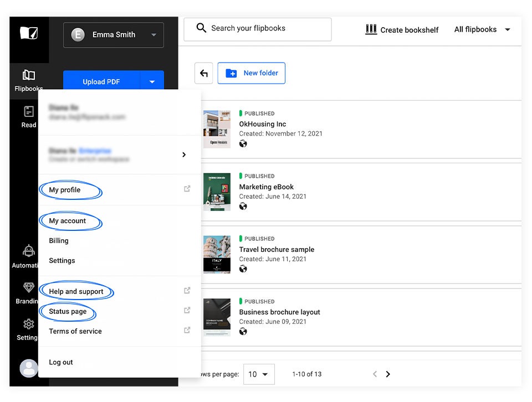Click the Search your flipbooks field
The image size is (532, 402).
point(258,29)
